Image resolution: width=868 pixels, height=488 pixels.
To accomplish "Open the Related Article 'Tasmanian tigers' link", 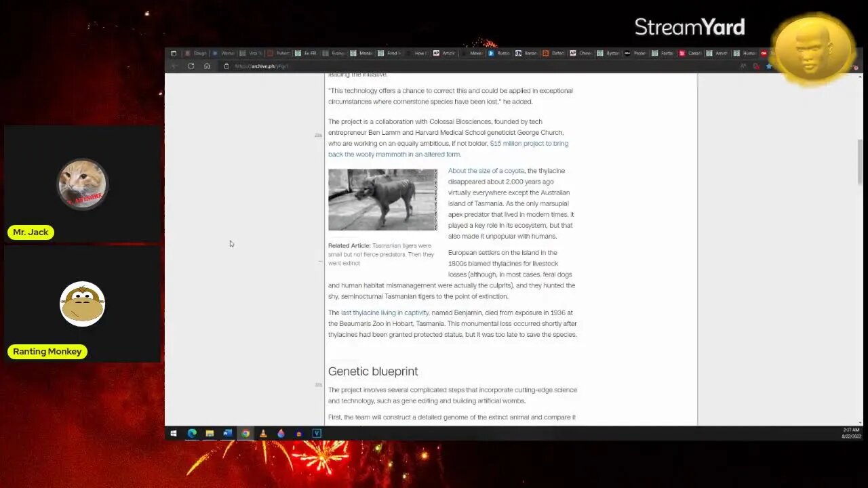I will [x=381, y=254].
